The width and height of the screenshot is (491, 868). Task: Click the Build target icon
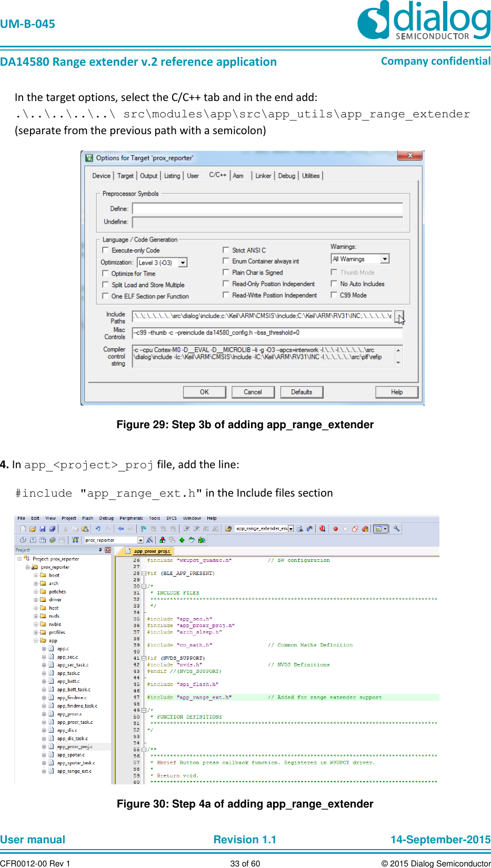click(x=33, y=540)
